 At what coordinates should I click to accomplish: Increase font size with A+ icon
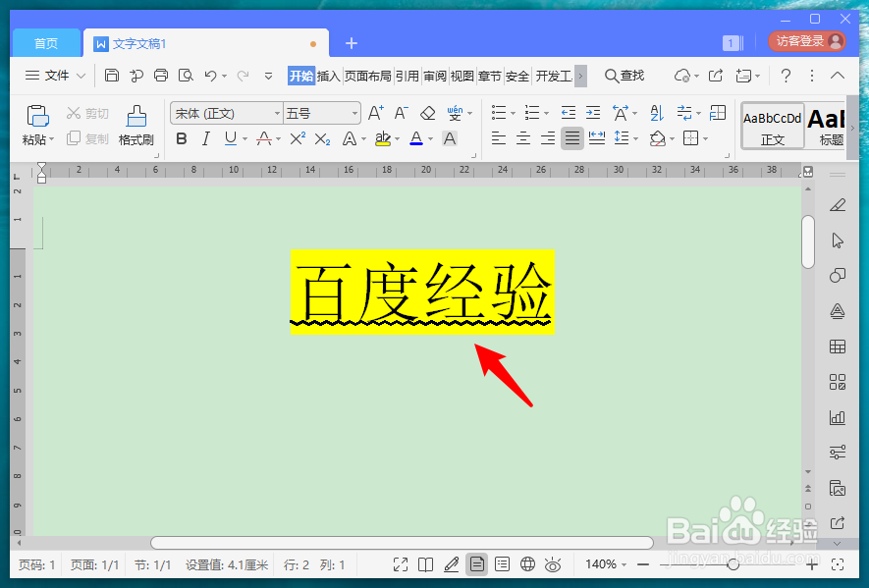(x=376, y=113)
